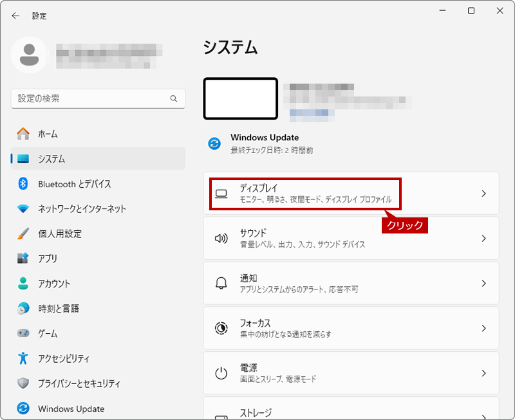515x420 pixels.
Task: Click the ディスプレイ laptop icon
Action: point(221,194)
